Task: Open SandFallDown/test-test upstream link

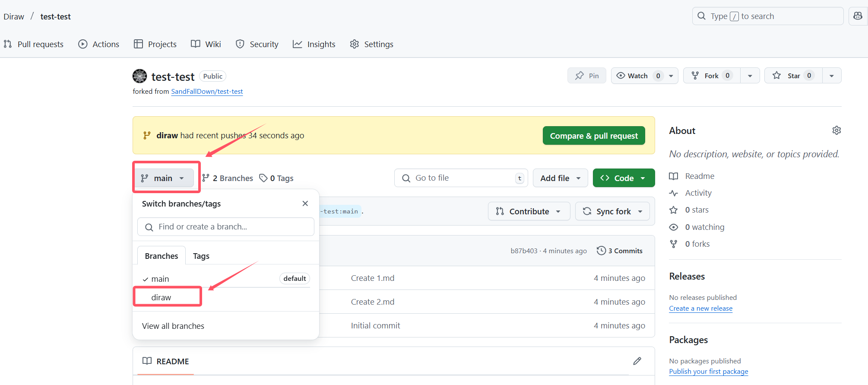Action: point(207,92)
